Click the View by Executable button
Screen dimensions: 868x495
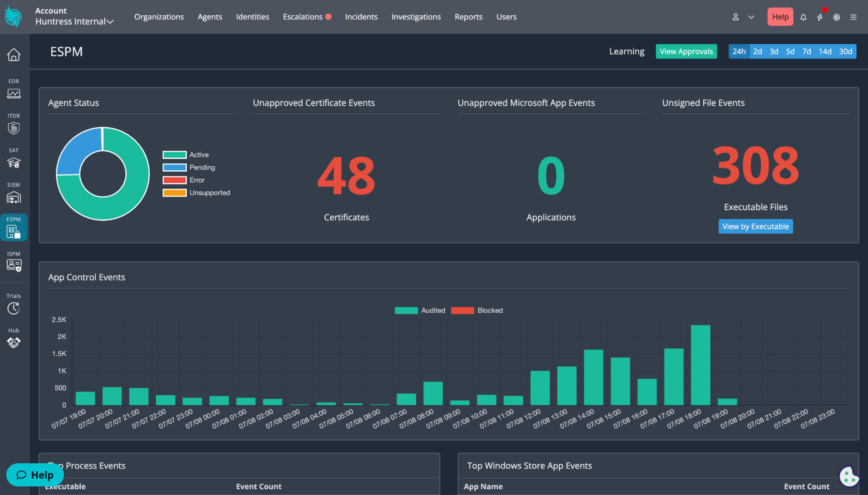756,226
